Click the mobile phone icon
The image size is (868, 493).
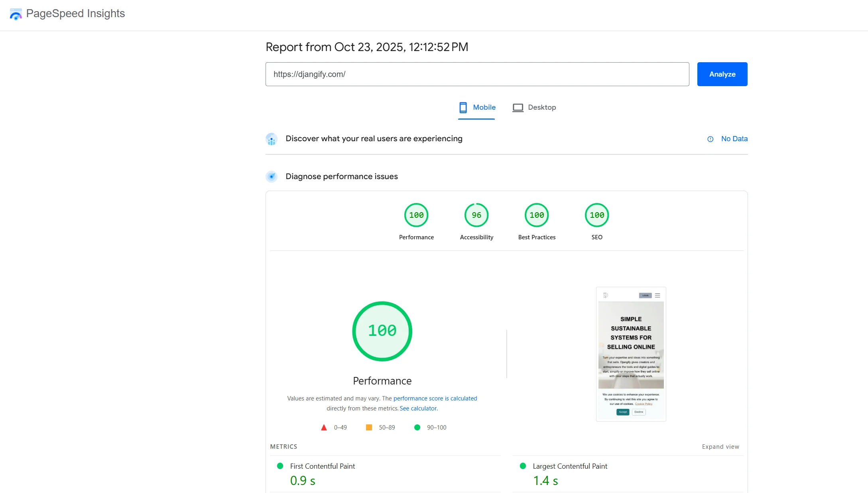pos(463,107)
